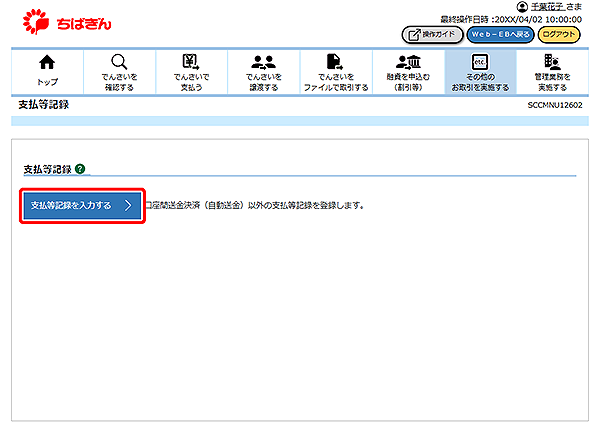Click the 千葉花子 user name link
Viewport: 600px width, 433px height.
click(547, 7)
